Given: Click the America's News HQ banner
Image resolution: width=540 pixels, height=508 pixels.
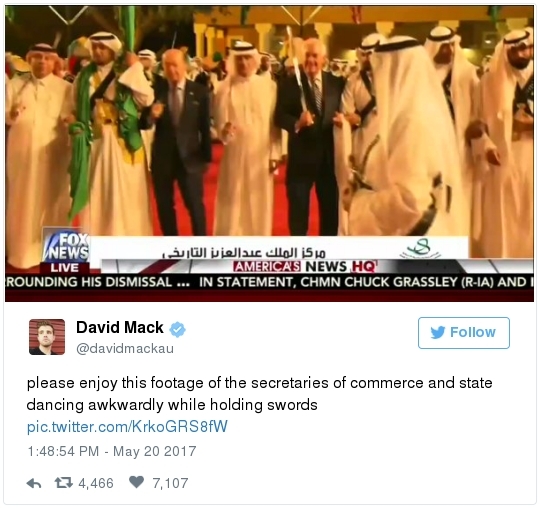Looking at the screenshot, I should click(x=304, y=266).
